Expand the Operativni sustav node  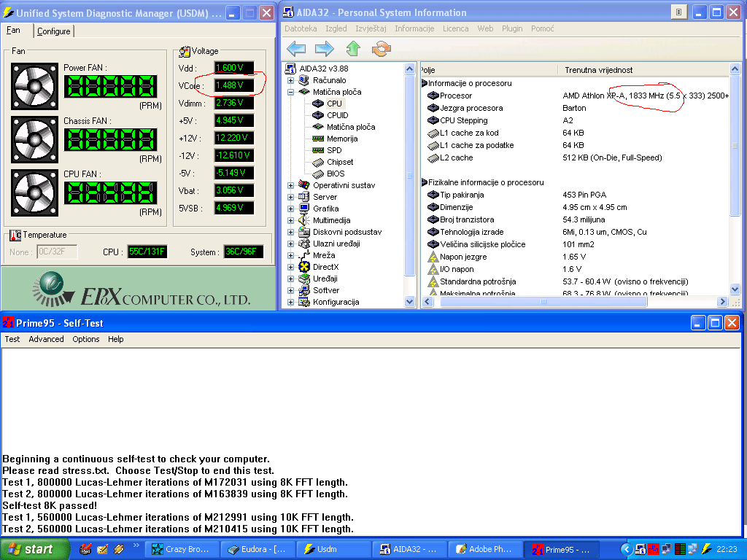(290, 185)
